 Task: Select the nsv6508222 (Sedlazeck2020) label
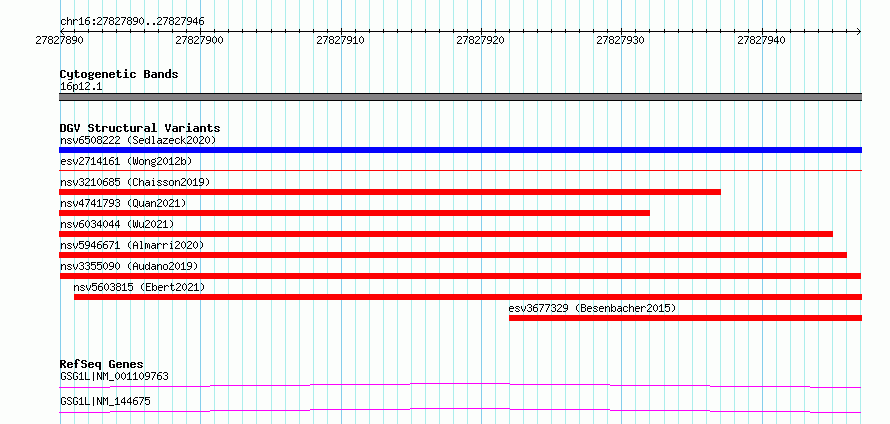pos(138,140)
